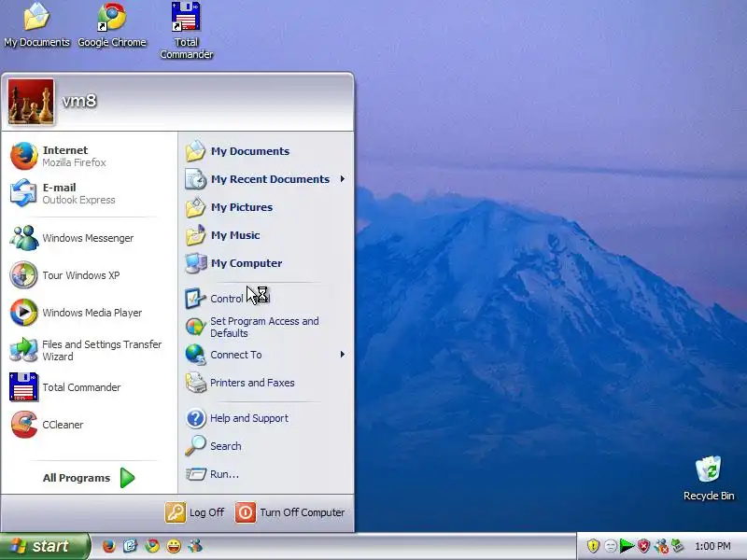Open My Music folder
This screenshot has width=747, height=560.
(x=265, y=235)
